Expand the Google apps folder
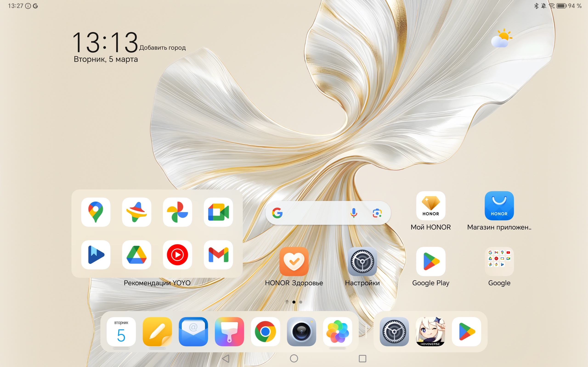Viewport: 588px width, 367px height. coord(499,261)
